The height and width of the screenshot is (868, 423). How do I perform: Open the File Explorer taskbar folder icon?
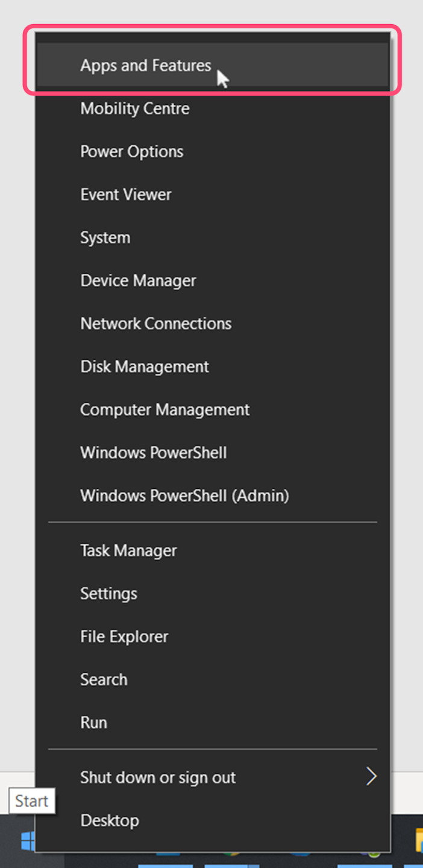418,841
